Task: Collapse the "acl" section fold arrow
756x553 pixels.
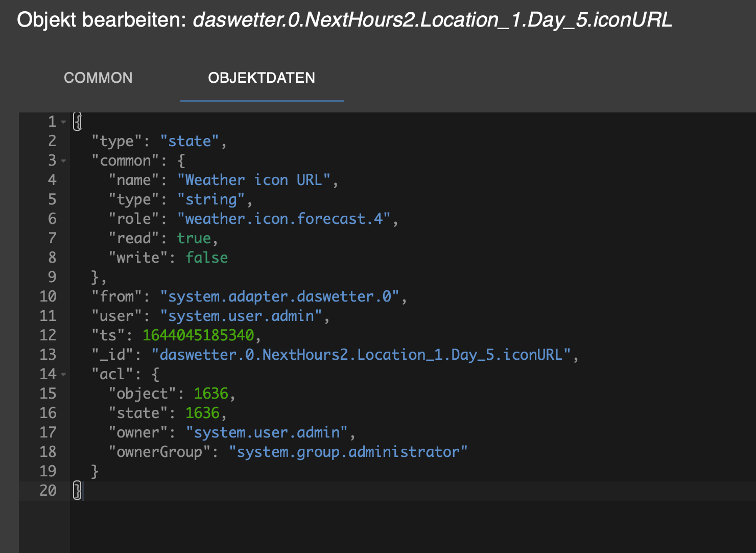Action: click(x=63, y=374)
